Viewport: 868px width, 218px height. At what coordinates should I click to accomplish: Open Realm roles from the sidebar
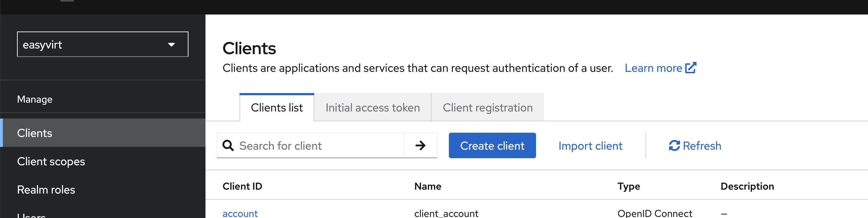46,190
